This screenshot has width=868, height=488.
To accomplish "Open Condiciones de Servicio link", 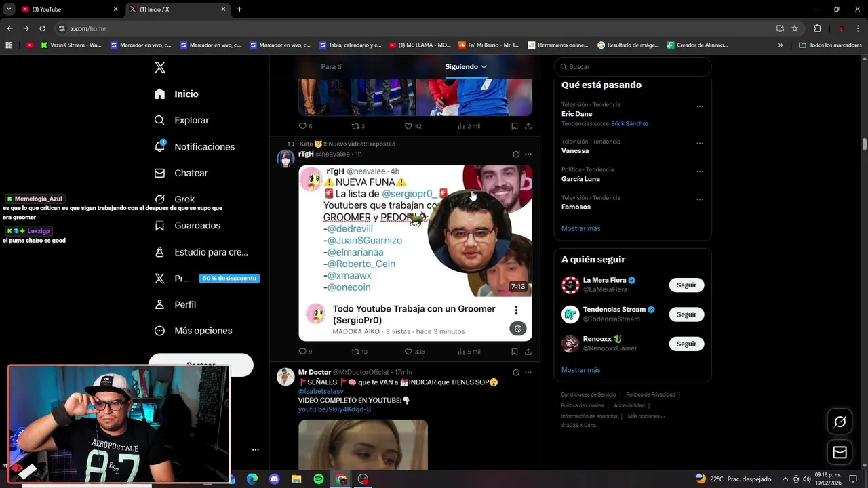I will [x=588, y=394].
